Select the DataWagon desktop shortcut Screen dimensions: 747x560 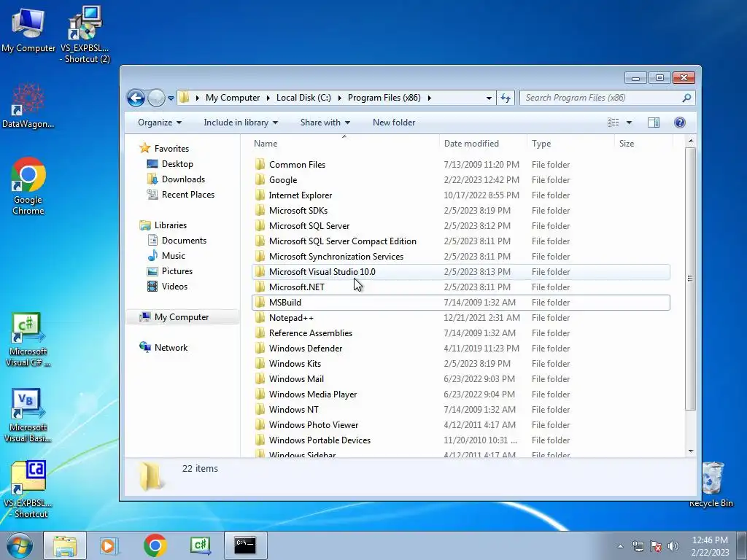28,106
